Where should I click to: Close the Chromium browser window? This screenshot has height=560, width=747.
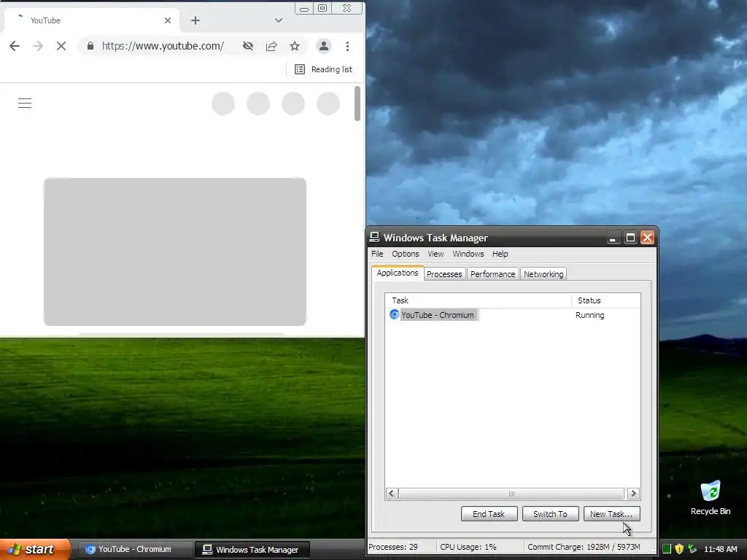click(347, 9)
